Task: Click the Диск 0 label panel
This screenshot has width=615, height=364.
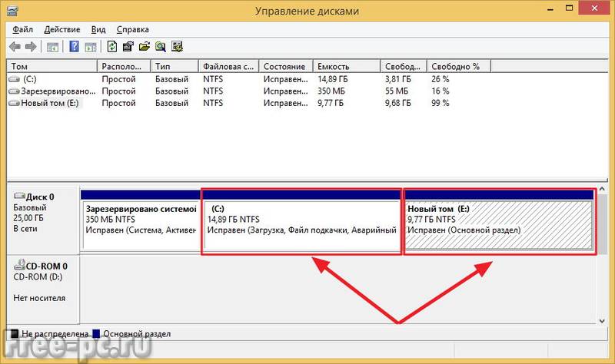Action: click(43, 220)
